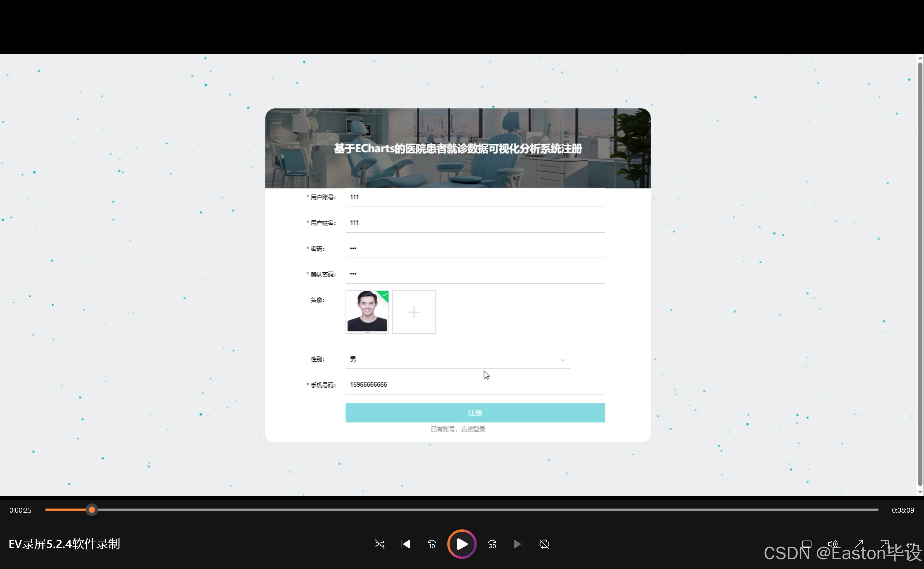
Task: Select the uploaded avatar photo thumbnail
Action: [367, 312]
